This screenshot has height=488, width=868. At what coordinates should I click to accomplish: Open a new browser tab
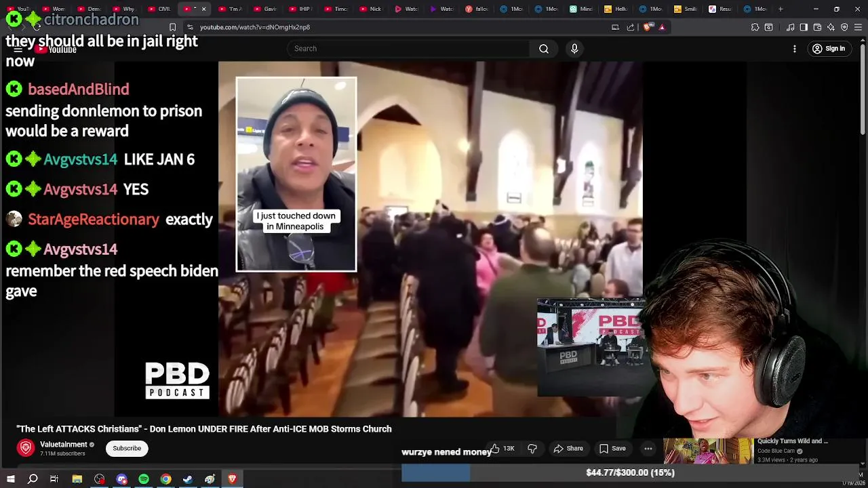pos(781,9)
